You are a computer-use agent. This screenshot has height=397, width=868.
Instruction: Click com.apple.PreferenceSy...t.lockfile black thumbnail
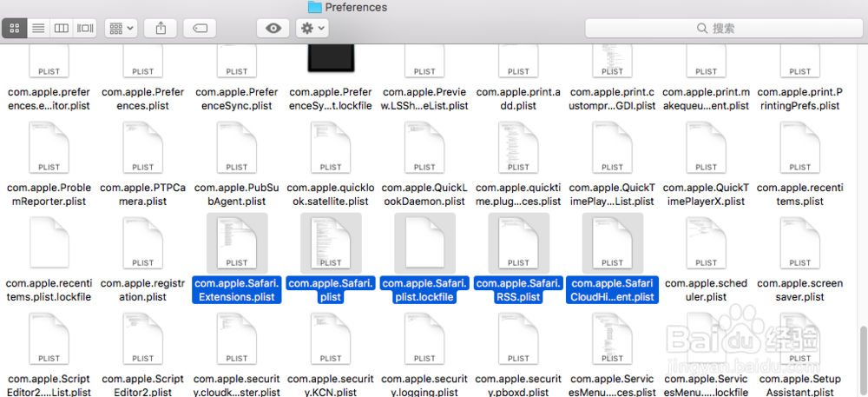click(x=331, y=57)
